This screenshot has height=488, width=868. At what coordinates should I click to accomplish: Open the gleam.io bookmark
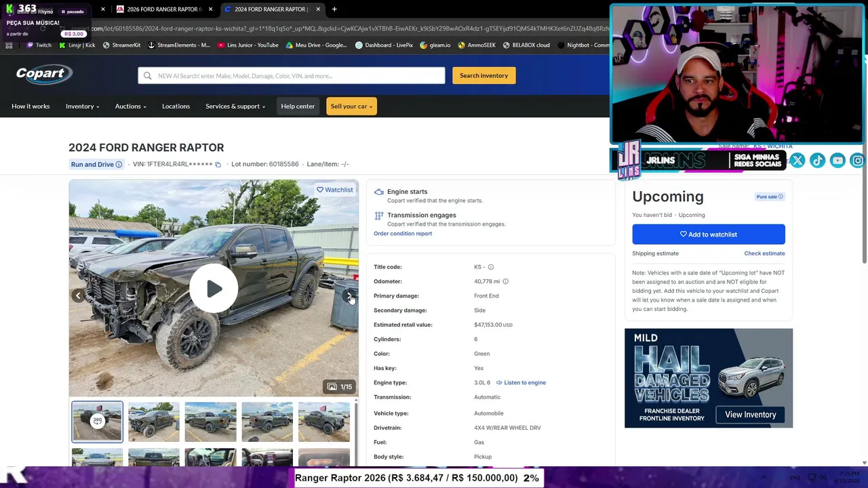pos(435,45)
